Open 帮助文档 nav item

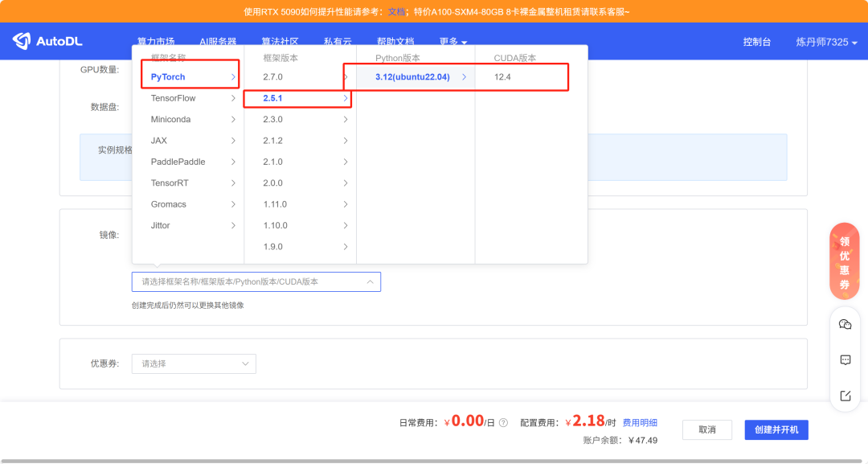(x=395, y=42)
